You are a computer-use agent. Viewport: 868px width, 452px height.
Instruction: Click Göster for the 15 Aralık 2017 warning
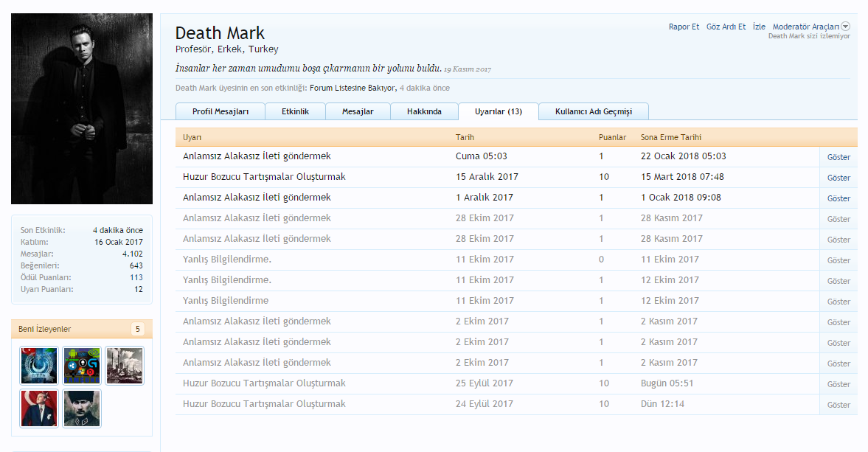[839, 178]
